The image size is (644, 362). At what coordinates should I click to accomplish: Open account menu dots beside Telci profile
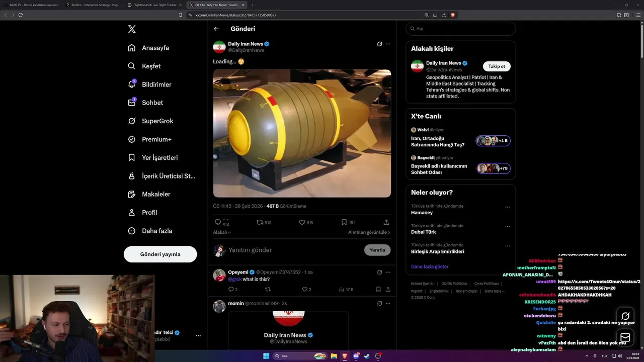pos(198,335)
